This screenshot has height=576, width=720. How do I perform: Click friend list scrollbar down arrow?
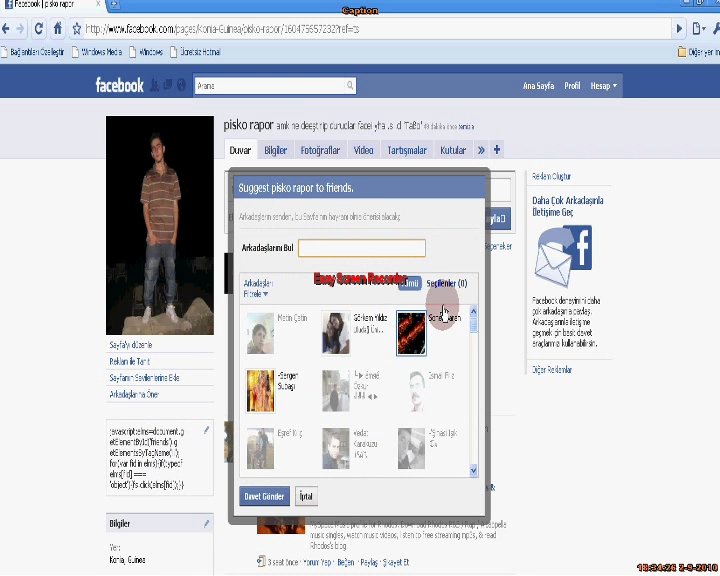click(x=473, y=470)
